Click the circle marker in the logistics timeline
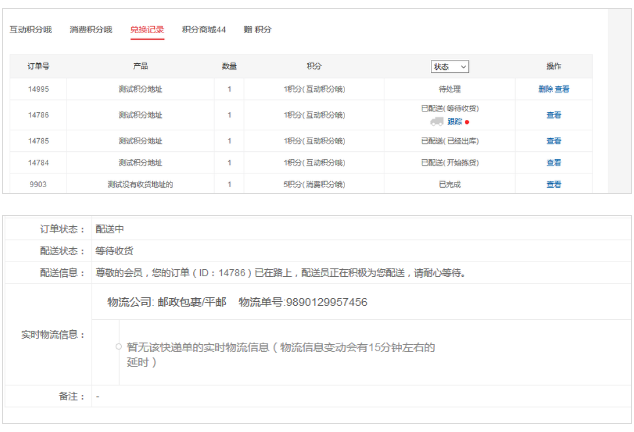 click(x=118, y=347)
